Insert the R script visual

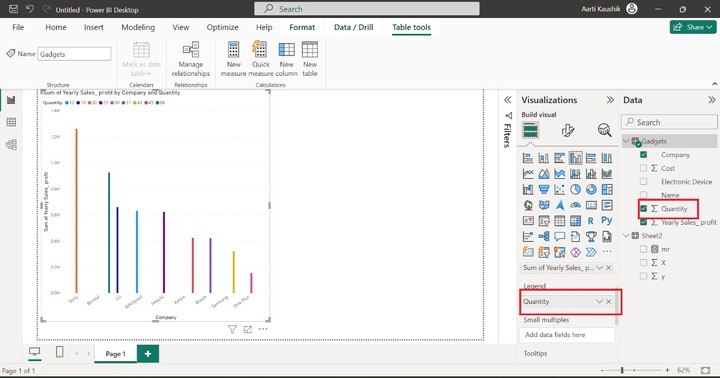click(591, 221)
